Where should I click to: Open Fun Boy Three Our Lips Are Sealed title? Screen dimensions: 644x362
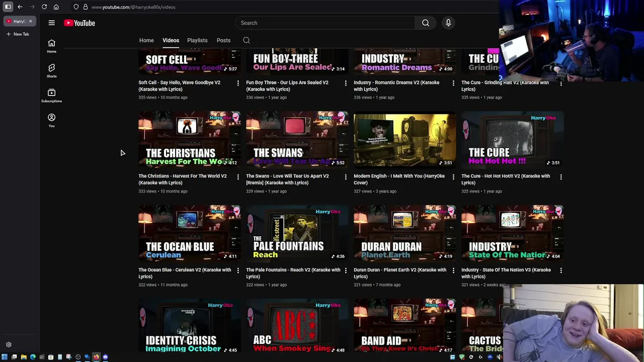click(287, 85)
